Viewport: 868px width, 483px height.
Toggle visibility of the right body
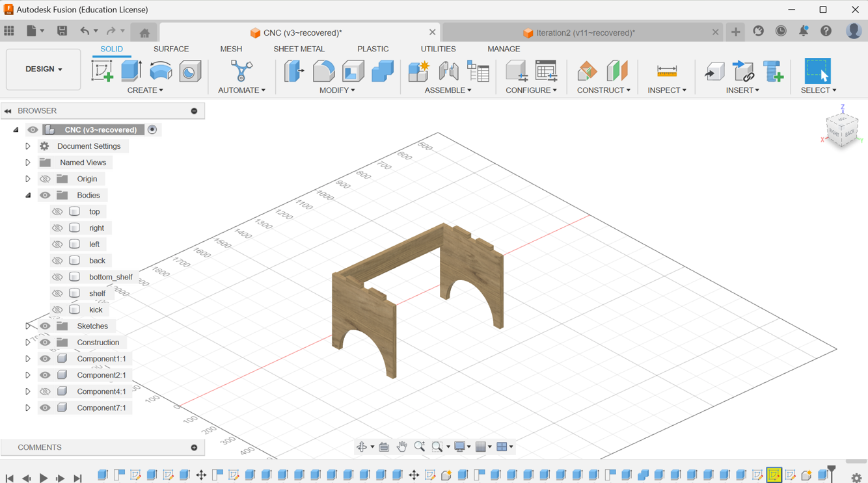pyautogui.click(x=57, y=228)
